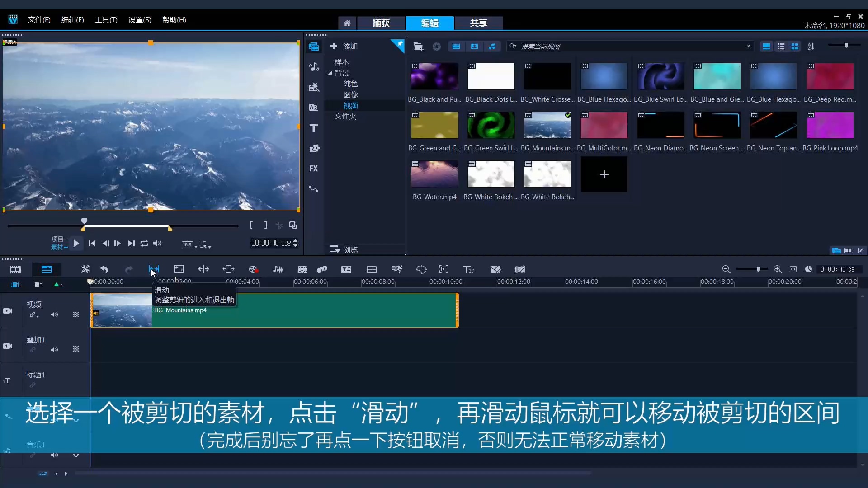Select the 纯色 category
868x488 pixels.
(351, 84)
